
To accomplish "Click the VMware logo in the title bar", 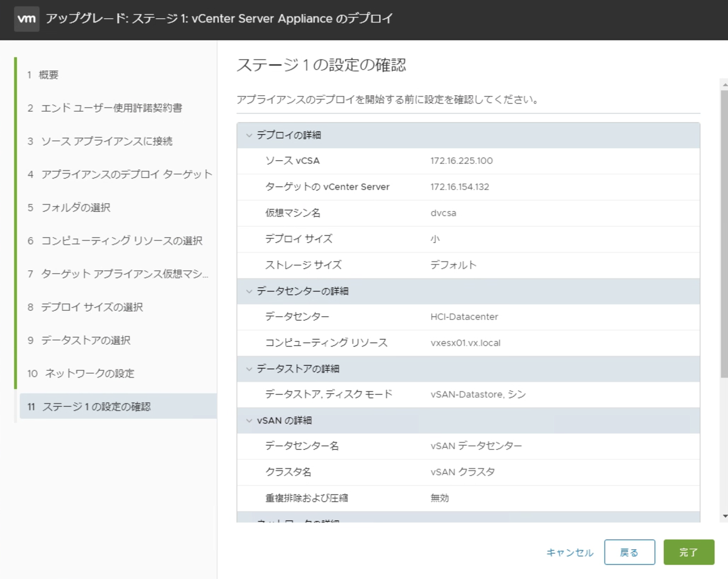I will 26,19.
